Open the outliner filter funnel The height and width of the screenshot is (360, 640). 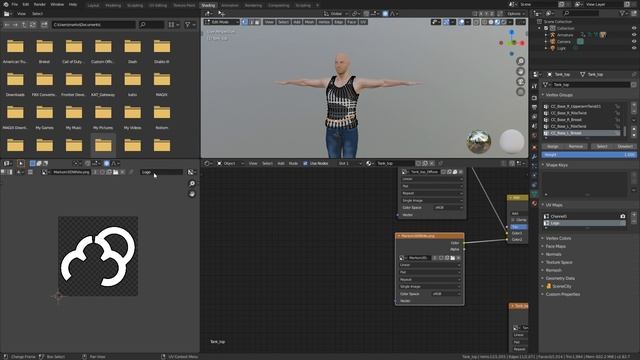623,13
